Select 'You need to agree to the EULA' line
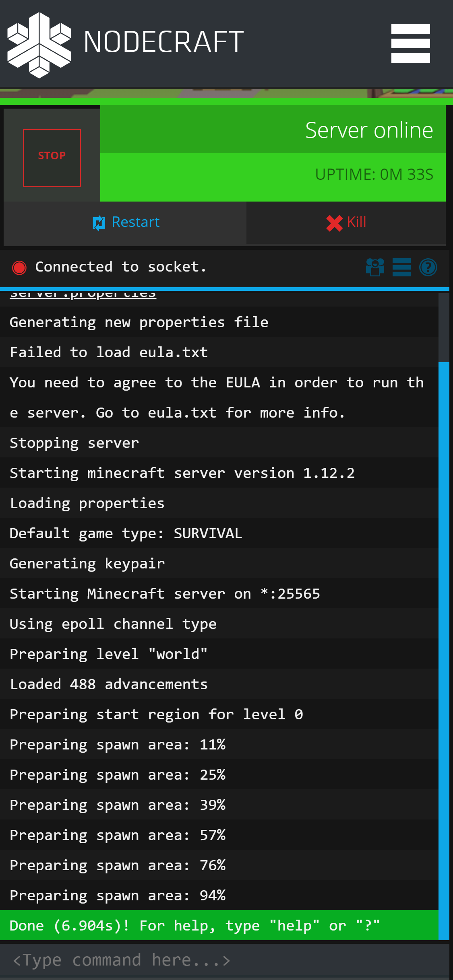453x980 pixels. coord(219,397)
